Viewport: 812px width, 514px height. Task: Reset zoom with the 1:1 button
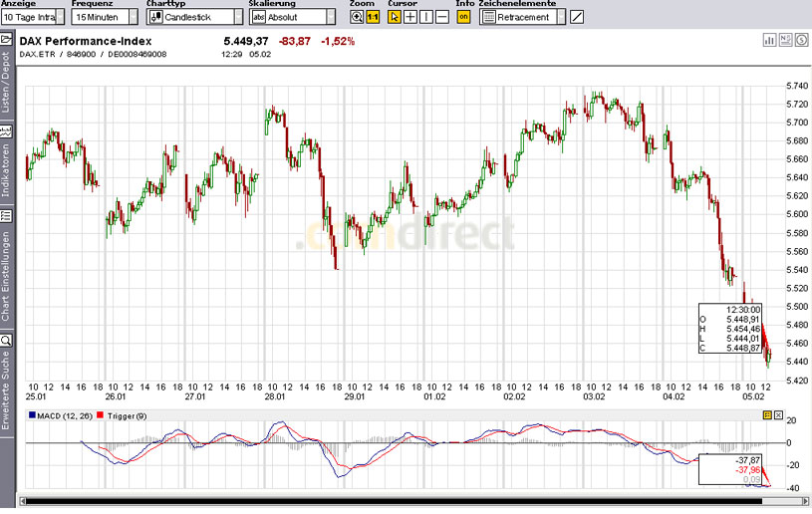[373, 17]
